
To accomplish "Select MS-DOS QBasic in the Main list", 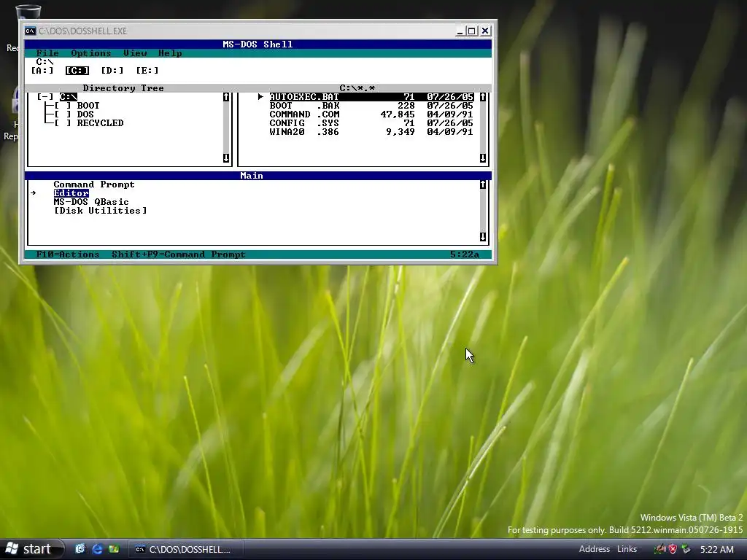I will [x=91, y=202].
